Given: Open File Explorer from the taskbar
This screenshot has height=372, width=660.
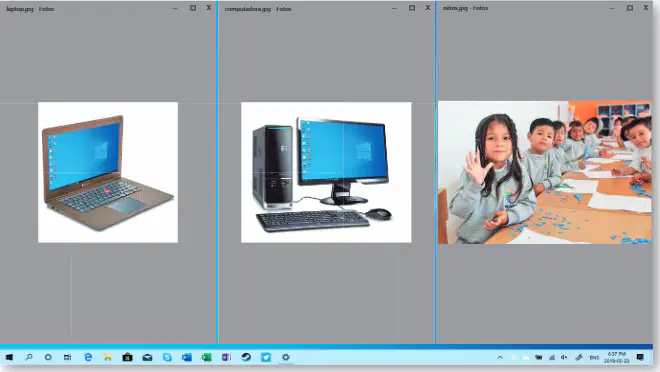Looking at the screenshot, I should click(108, 357).
